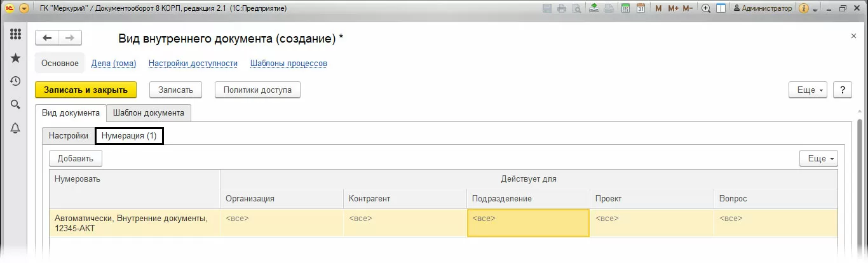Click the Записать и закрыть button
868x263 pixels.
point(85,90)
